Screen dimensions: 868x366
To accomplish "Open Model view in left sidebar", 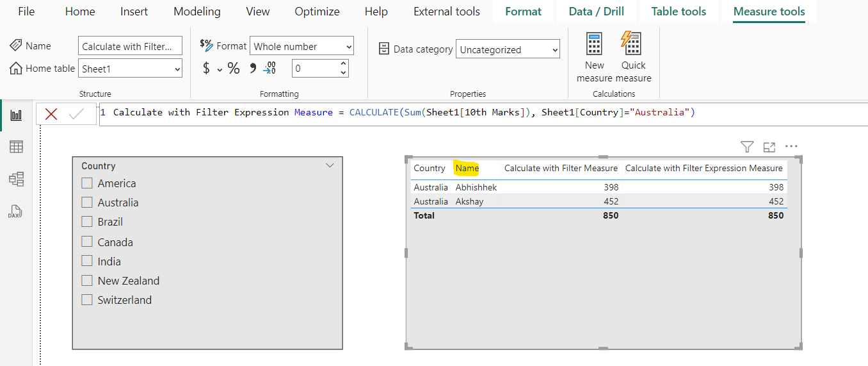I will [16, 179].
